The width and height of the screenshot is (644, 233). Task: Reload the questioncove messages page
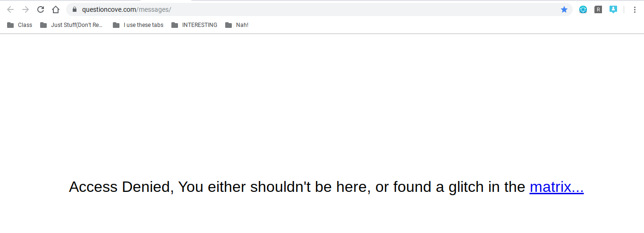pyautogui.click(x=41, y=9)
